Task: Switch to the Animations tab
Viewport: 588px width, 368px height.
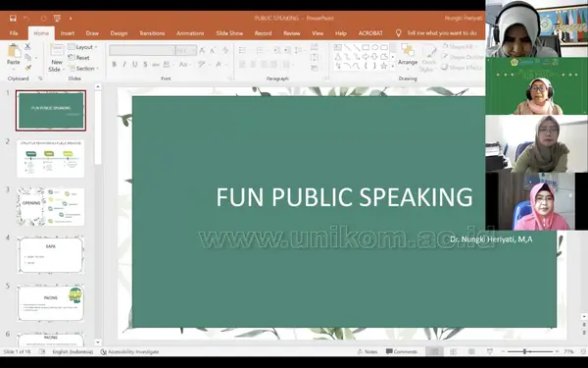Action: tap(190, 33)
